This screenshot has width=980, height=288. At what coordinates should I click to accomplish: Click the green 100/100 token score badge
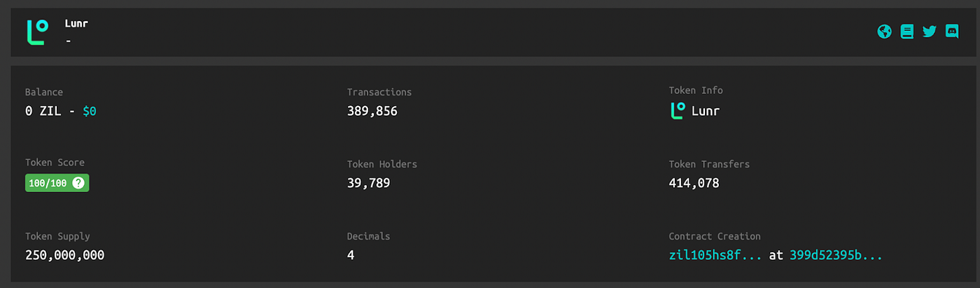57,183
